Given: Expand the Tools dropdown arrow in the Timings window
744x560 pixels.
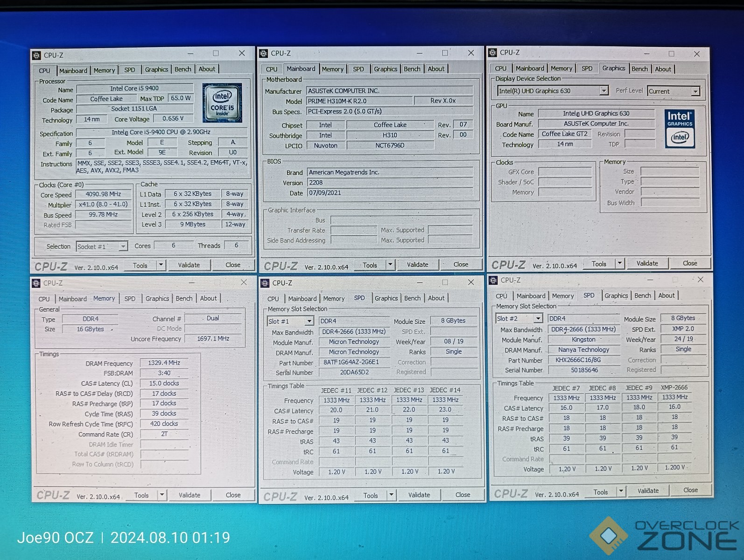Looking at the screenshot, I should coord(162,495).
